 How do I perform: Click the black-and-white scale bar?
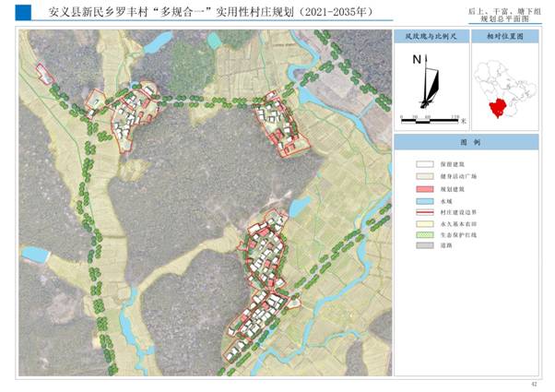(430, 121)
